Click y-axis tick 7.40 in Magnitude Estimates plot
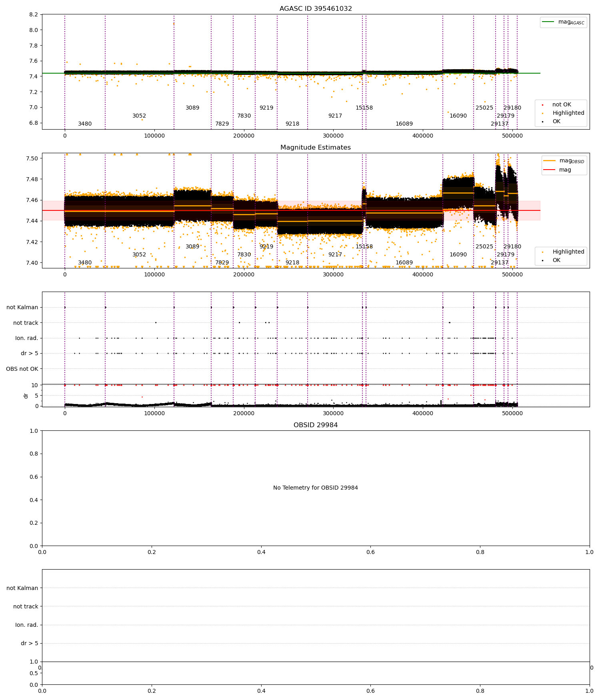Screen dimensions: 600x700 (x=32, y=263)
